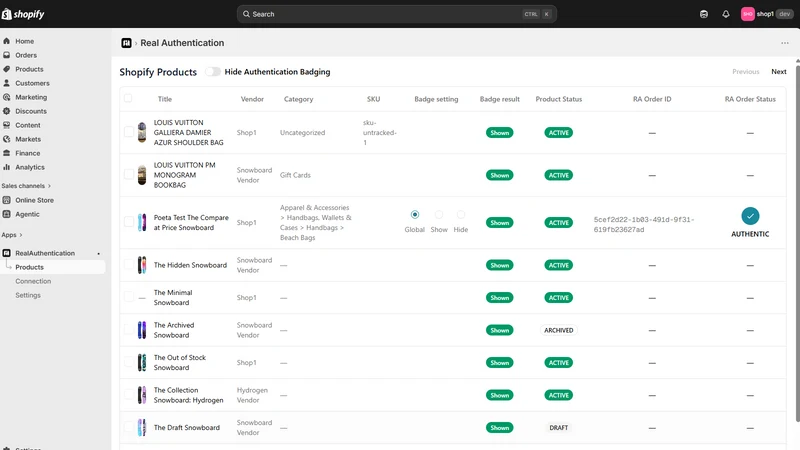Click the SKU value sku-untracked-1
800x450 pixels.
[380, 133]
